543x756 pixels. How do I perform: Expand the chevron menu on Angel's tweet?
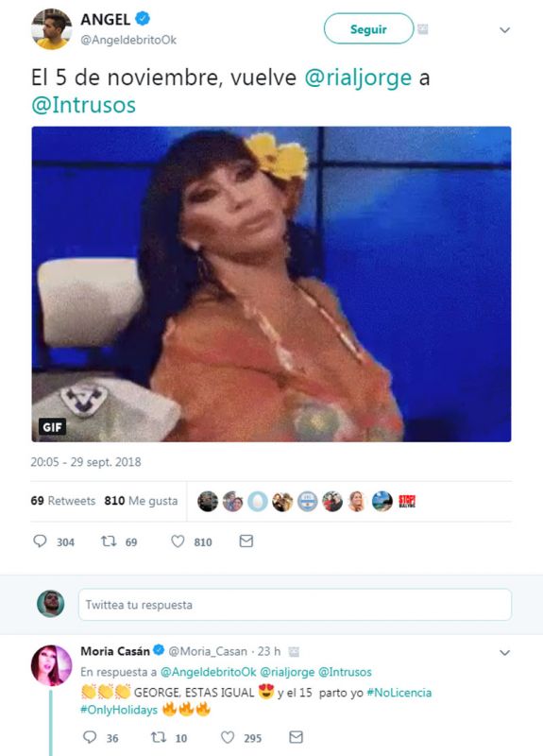[504, 30]
